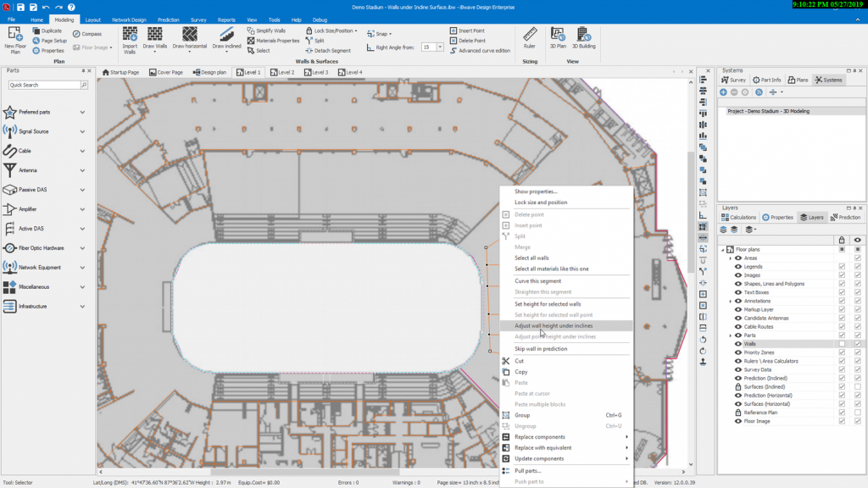The height and width of the screenshot is (488, 868).
Task: Open the Snap dropdown
Action: pyautogui.click(x=379, y=34)
